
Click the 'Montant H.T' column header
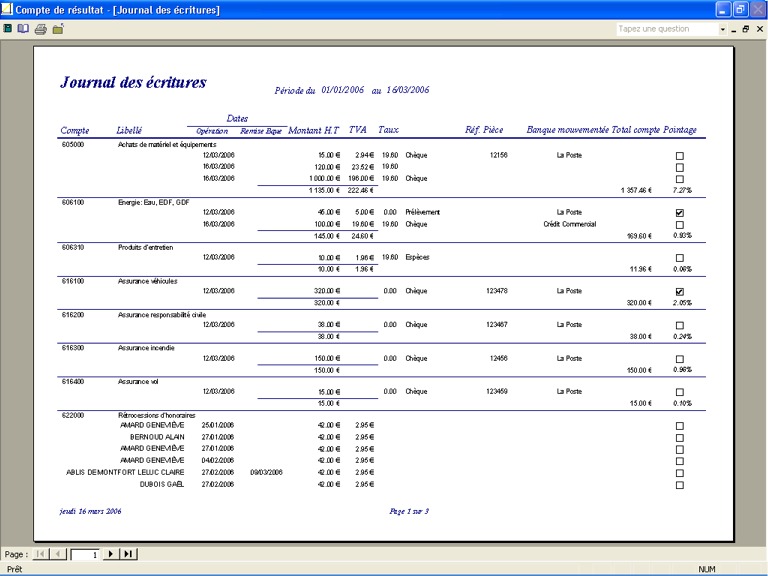click(313, 130)
